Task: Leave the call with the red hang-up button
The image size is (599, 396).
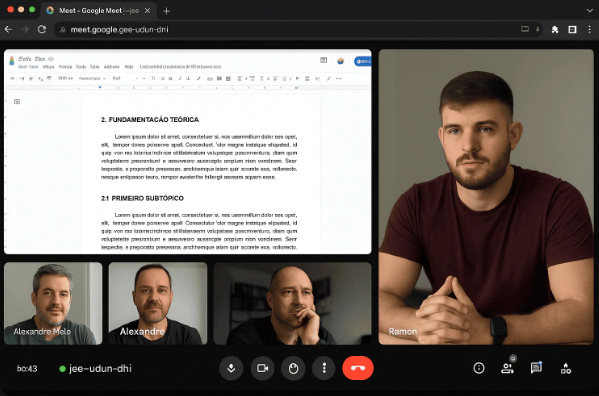Action: (358, 368)
